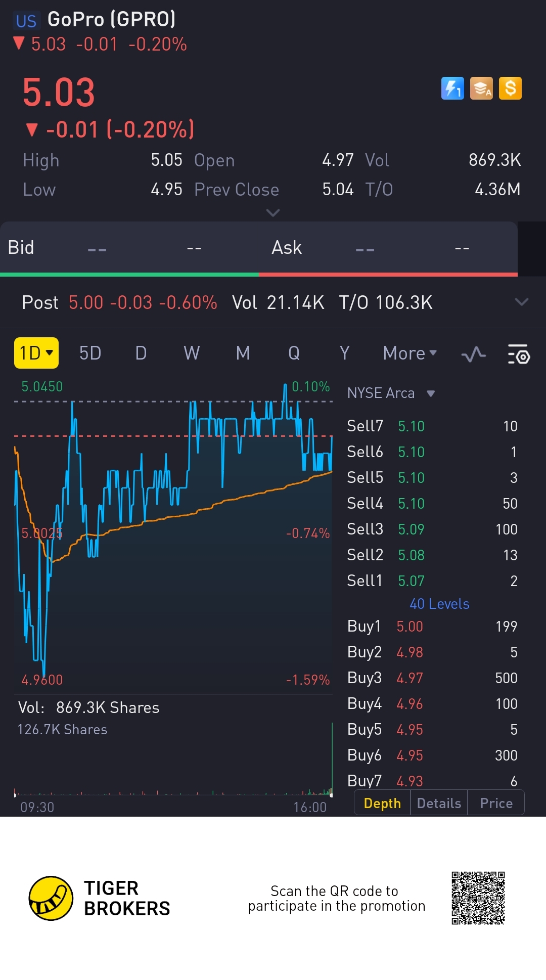Expand more quote stats chevron
This screenshot has height=980, width=546.
[273, 213]
